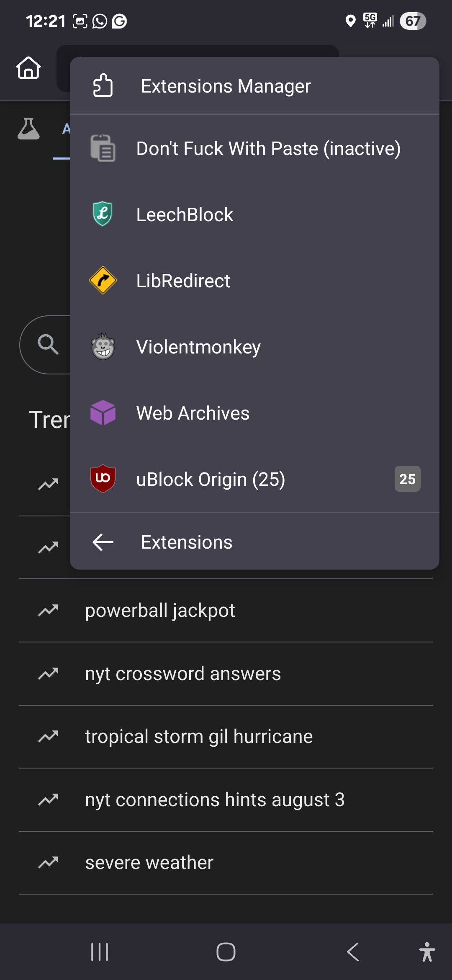Open trending search nyt crossword answers
This screenshot has width=452, height=980.
(183, 674)
